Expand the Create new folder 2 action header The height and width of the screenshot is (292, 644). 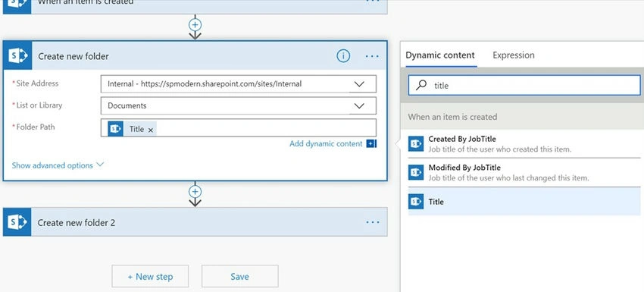(x=195, y=222)
